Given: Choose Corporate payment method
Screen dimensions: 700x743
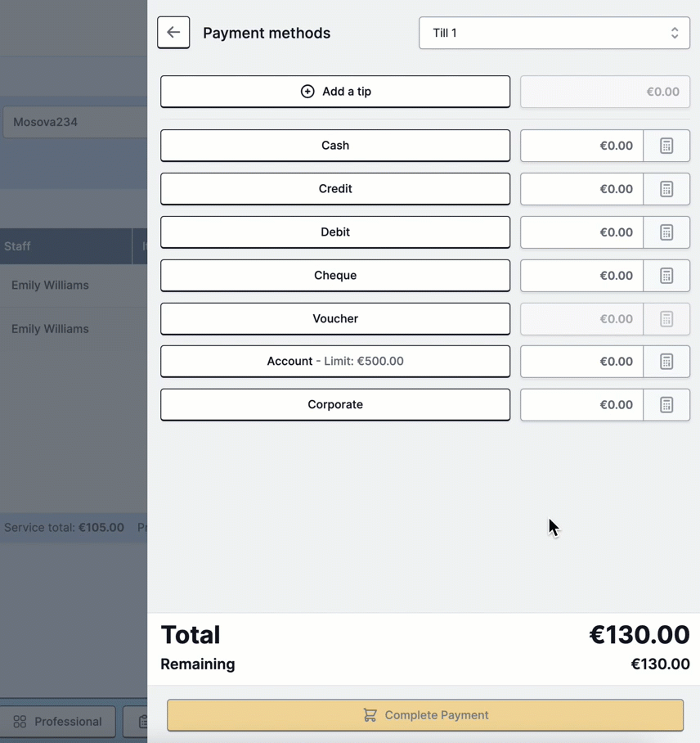Looking at the screenshot, I should click(335, 405).
